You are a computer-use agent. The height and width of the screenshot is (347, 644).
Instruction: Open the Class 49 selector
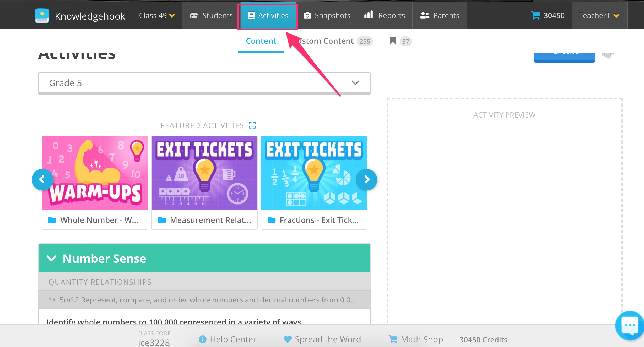pos(156,15)
